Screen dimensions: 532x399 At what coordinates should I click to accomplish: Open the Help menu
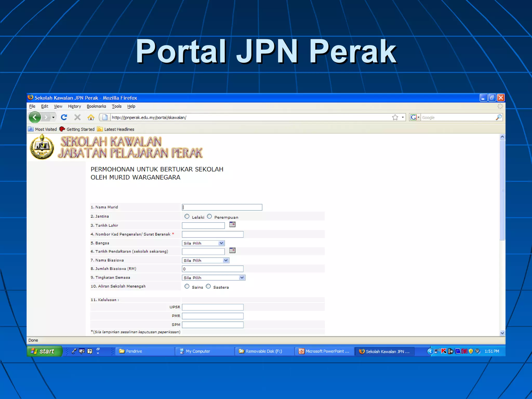[x=131, y=106]
